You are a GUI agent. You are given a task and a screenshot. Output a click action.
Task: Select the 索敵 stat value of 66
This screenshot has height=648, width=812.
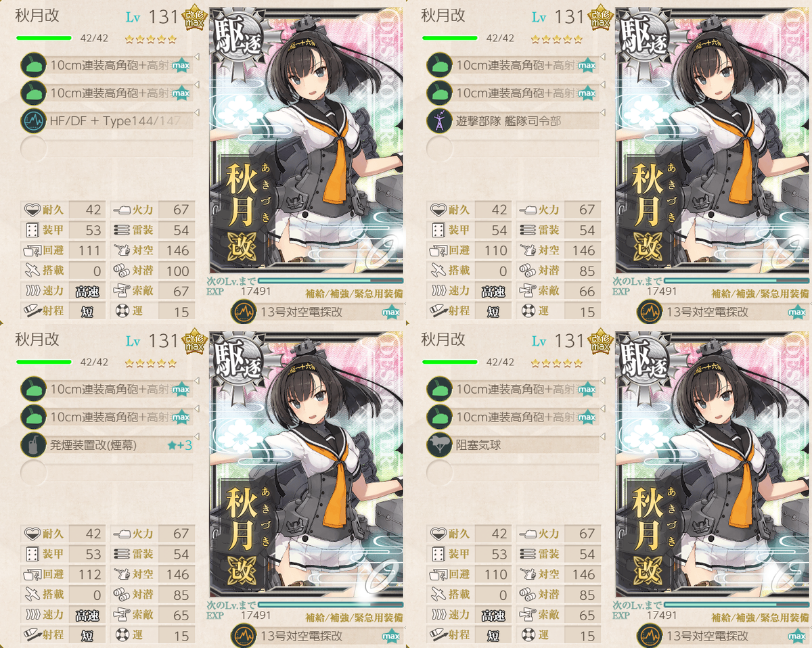587,291
